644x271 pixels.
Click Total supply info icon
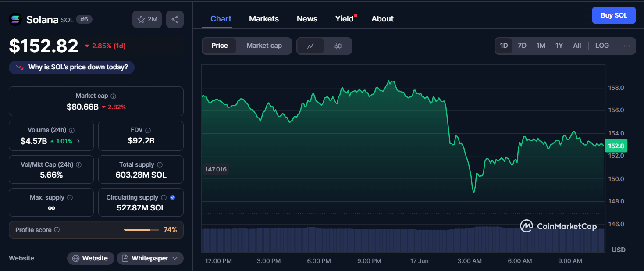(x=160, y=165)
